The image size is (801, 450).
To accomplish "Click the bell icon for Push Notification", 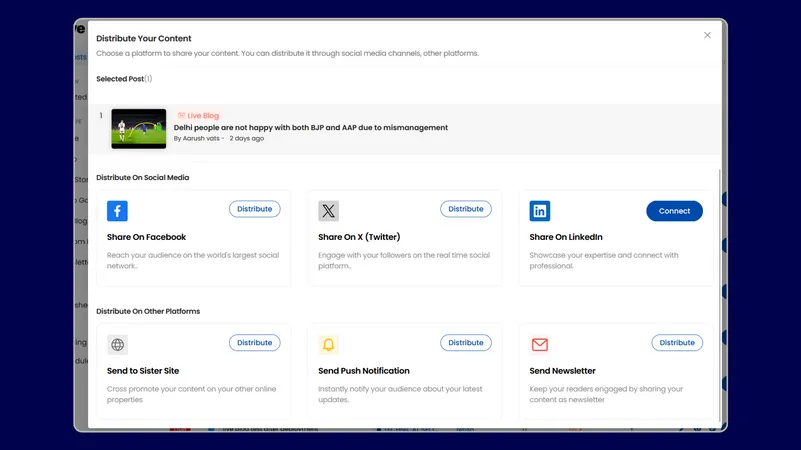I will click(329, 345).
